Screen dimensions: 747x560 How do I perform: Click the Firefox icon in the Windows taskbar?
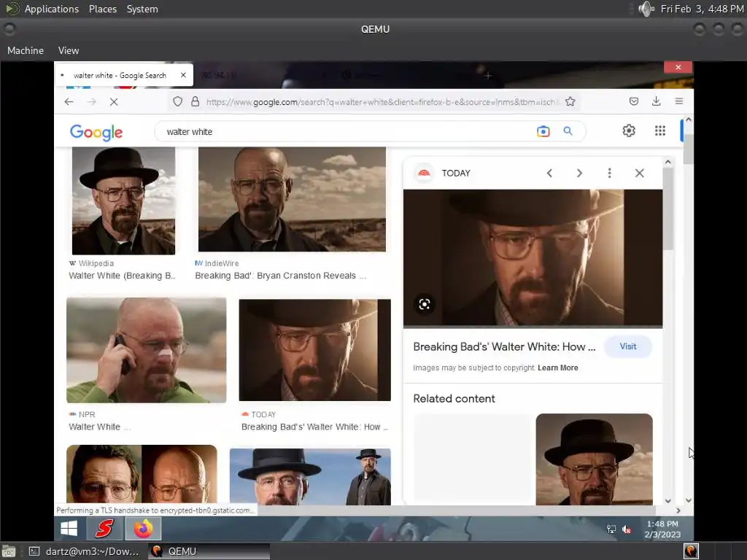click(x=143, y=528)
